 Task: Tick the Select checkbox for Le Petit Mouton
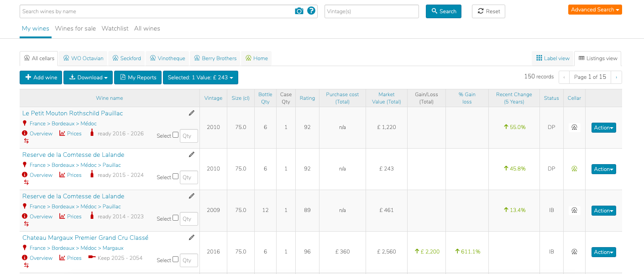176,135
